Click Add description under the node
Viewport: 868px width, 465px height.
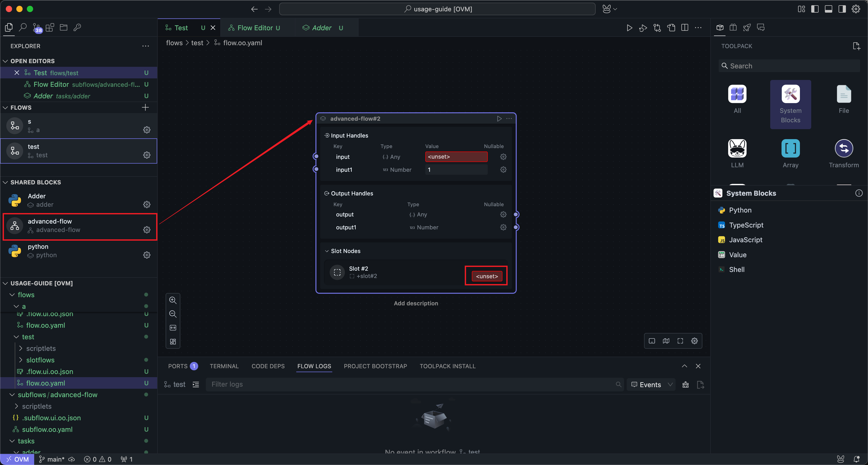[x=416, y=303]
